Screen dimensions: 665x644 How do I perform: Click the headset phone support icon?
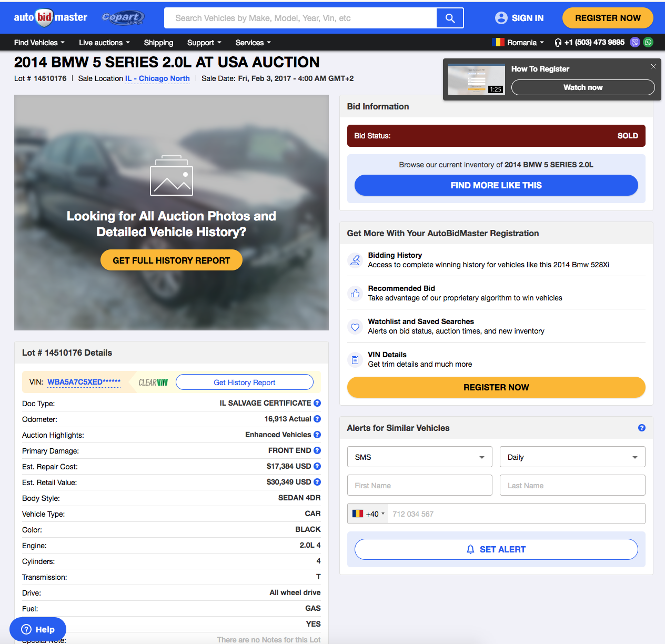tap(558, 43)
